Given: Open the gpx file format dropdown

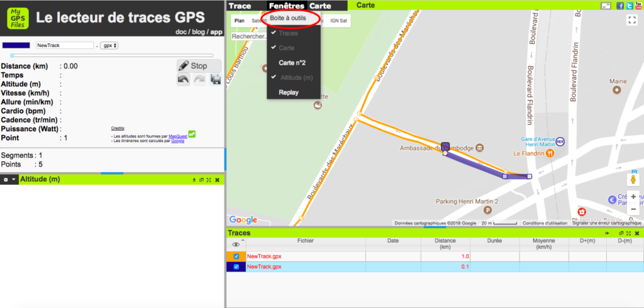Looking at the screenshot, I should [x=109, y=45].
